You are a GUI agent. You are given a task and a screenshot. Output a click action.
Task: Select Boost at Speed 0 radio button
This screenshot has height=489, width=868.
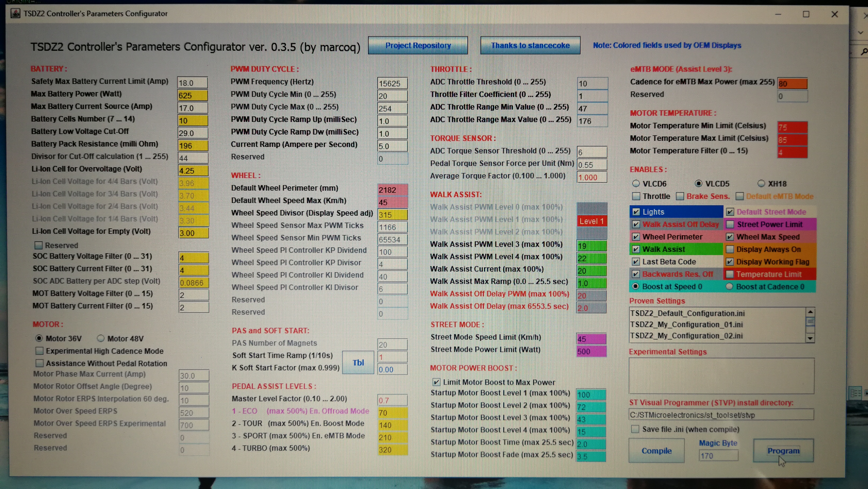tap(636, 286)
